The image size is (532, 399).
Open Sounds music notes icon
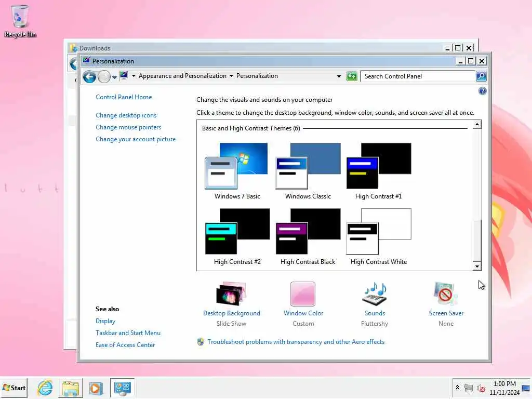[x=375, y=294]
